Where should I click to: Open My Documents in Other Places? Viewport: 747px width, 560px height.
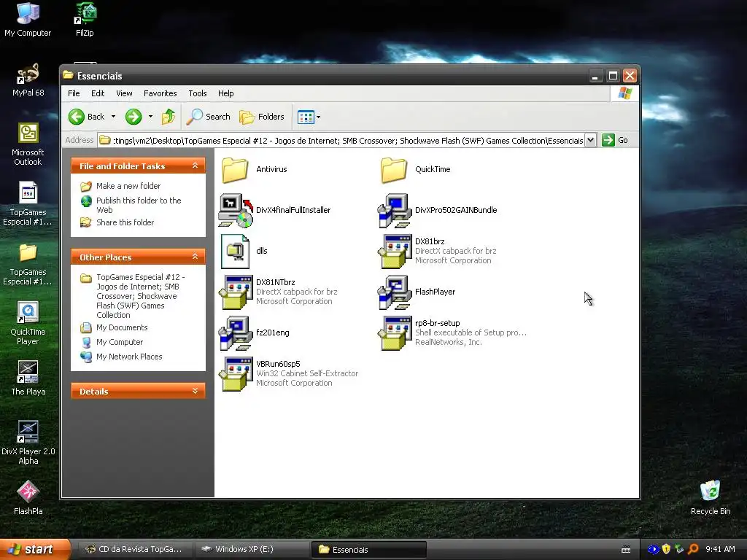(122, 327)
